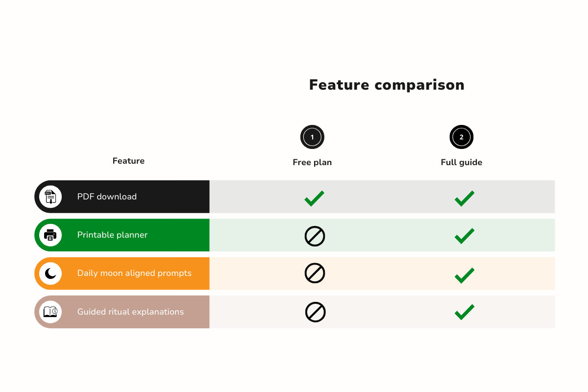This screenshot has height=392, width=588.
Task: Click the Full guide checkmark for moon prompts
Action: (x=464, y=275)
